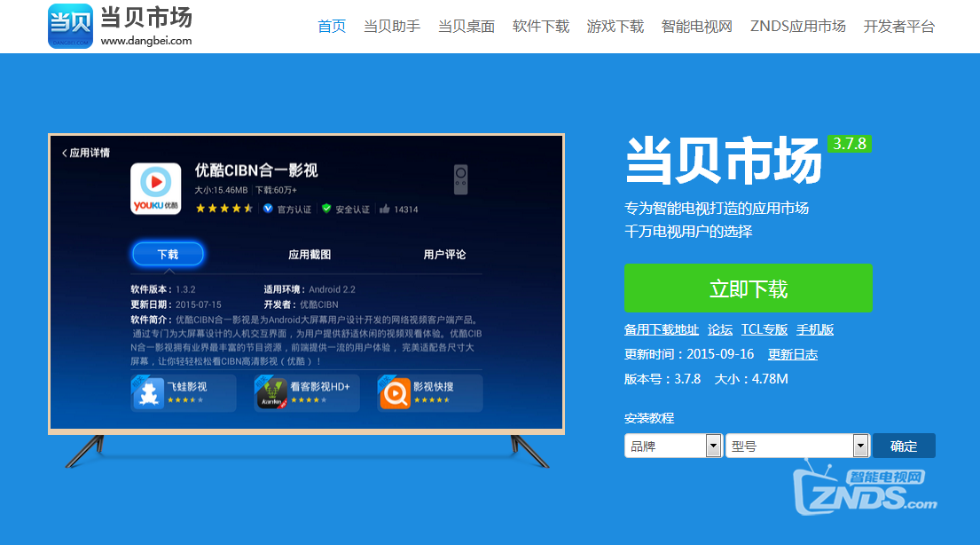Viewport: 980px width, 545px height.
Task: Click the 大小:15.46MB text
Action: tap(221, 190)
